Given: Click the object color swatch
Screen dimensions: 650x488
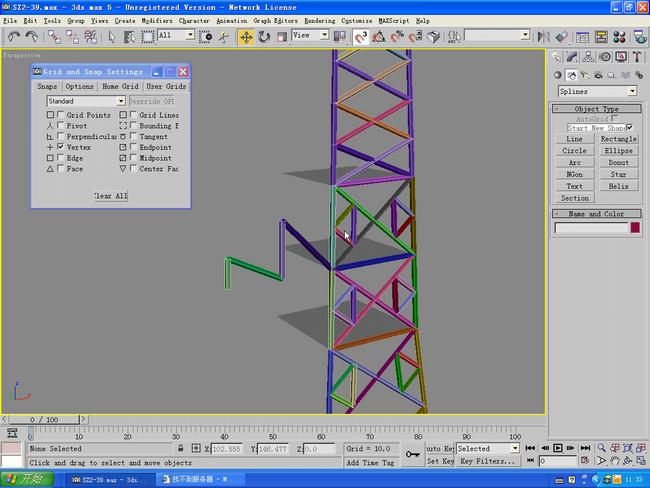Looking at the screenshot, I should [635, 227].
